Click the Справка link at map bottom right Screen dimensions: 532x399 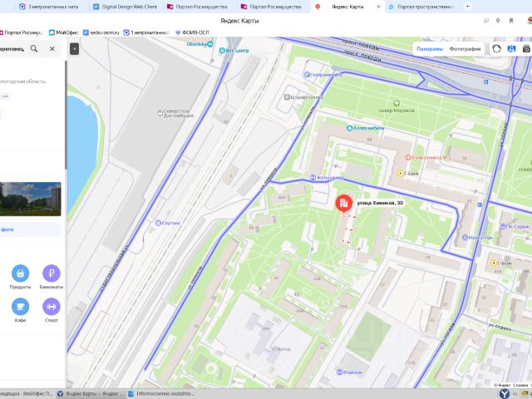coord(520,385)
